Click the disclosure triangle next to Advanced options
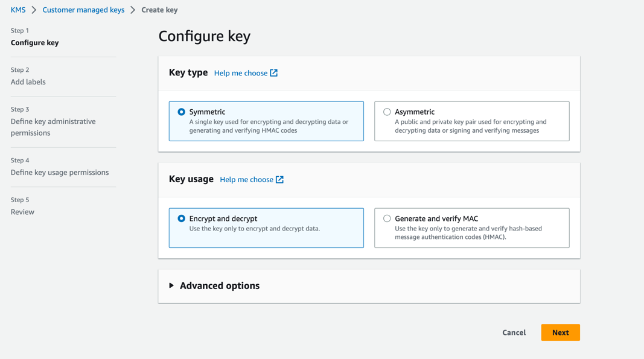 click(171, 285)
